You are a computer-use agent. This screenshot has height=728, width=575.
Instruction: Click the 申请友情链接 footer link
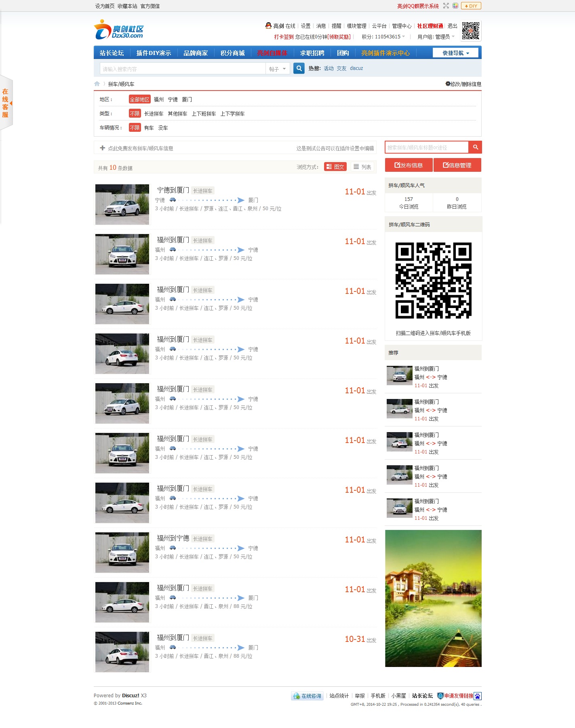[x=459, y=696]
